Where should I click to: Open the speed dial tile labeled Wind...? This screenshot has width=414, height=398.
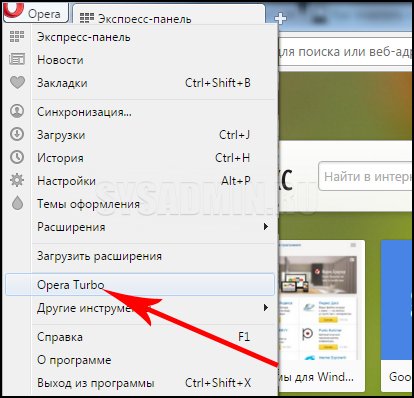pos(321,316)
